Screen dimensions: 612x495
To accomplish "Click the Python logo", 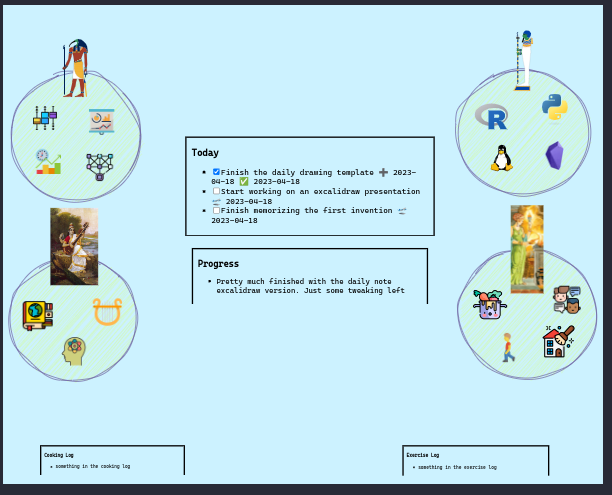I will (x=555, y=107).
